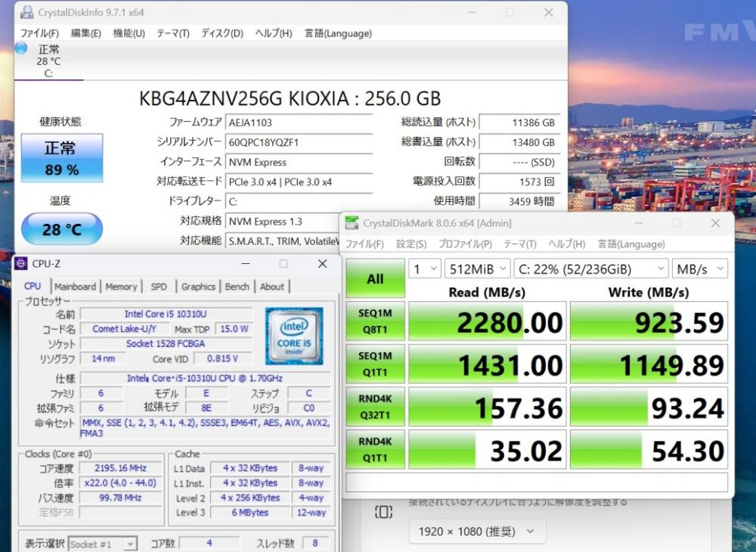Screen dimensions: 756x552
Task: Click the display orientation icon in Settings
Action: pos(383,511)
